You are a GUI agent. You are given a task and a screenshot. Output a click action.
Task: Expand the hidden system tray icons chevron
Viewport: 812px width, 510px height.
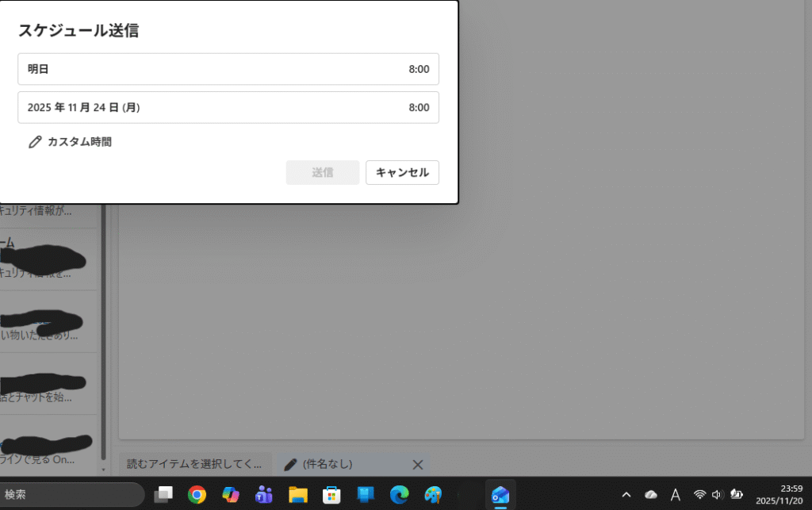click(626, 495)
